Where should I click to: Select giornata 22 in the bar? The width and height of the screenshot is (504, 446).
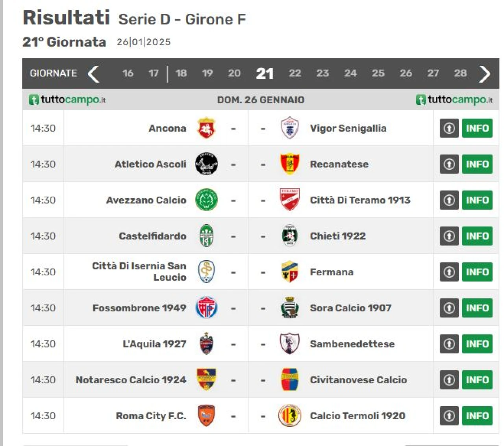point(295,73)
